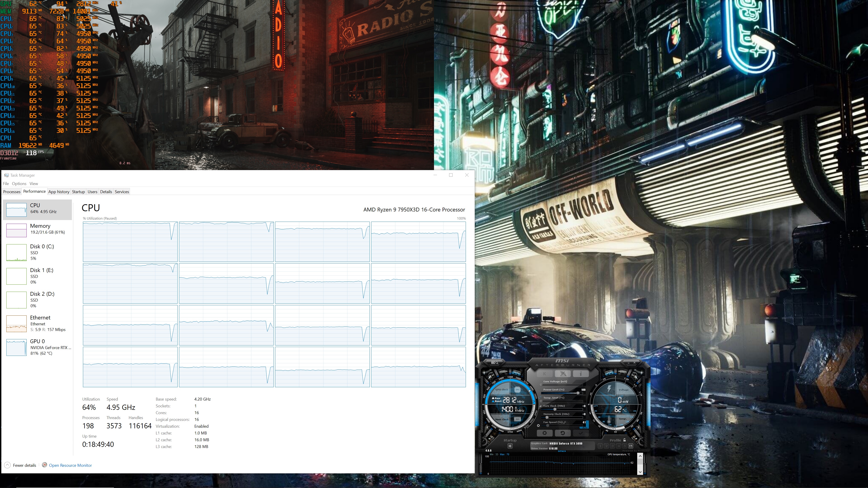
Task: Click the MSI fighter jet logo button
Action: tap(563, 373)
